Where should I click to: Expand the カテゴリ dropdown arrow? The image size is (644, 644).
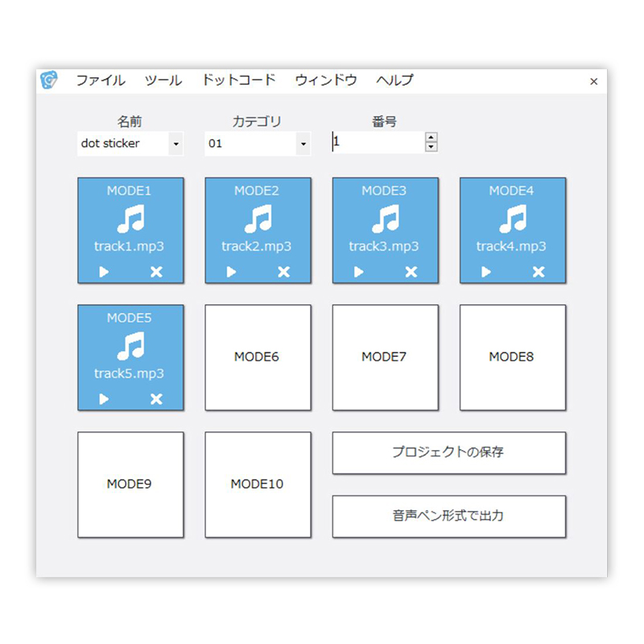coord(303,144)
